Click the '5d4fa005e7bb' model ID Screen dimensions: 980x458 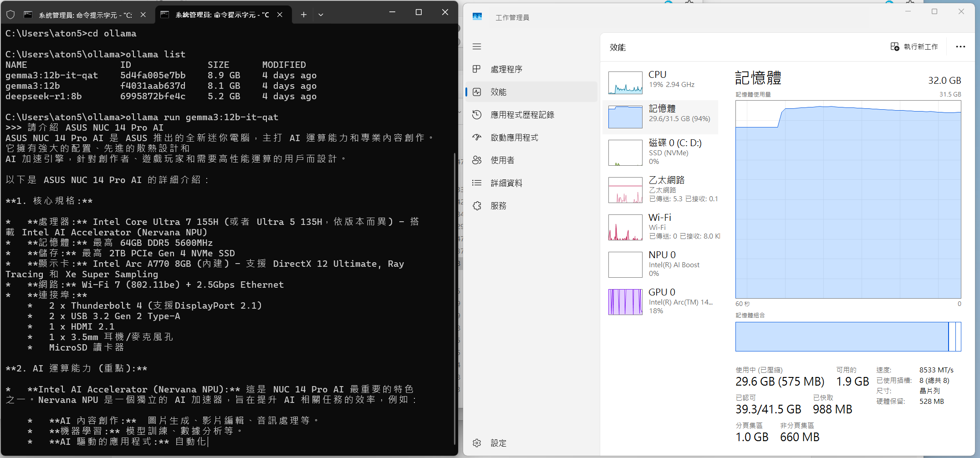point(153,75)
